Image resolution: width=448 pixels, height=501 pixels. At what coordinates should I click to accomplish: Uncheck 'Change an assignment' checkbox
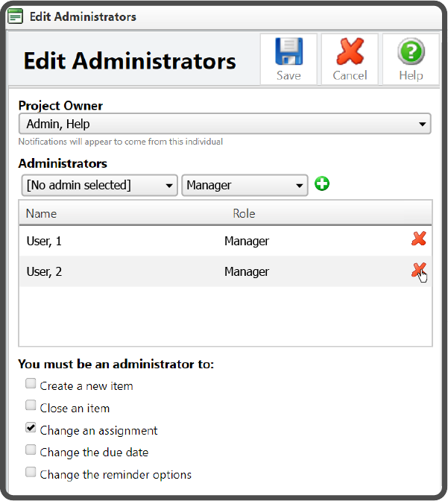pyautogui.click(x=31, y=429)
